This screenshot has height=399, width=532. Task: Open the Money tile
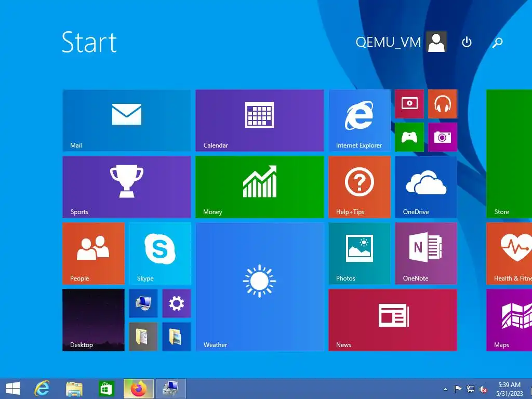(260, 187)
